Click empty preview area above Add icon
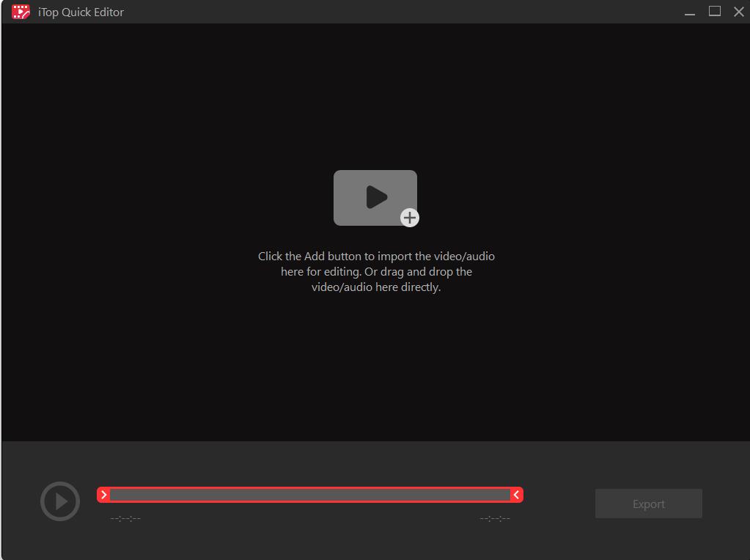The height and width of the screenshot is (560, 750). click(375, 95)
